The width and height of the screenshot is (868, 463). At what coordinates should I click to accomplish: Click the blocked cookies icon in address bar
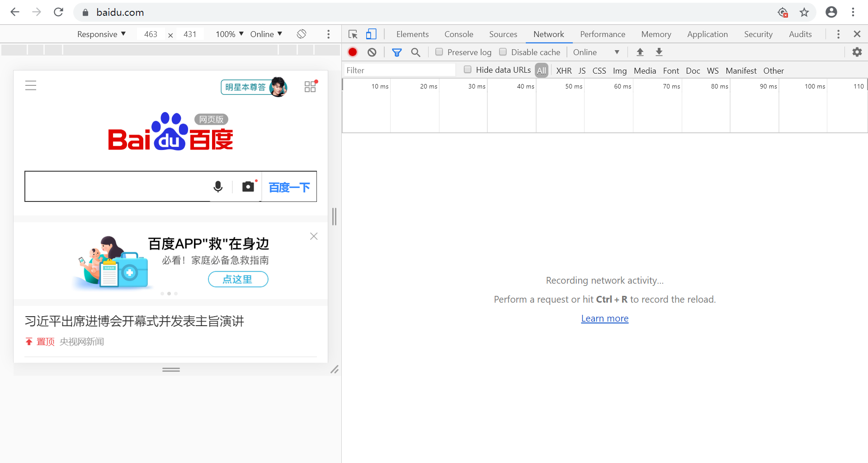783,12
